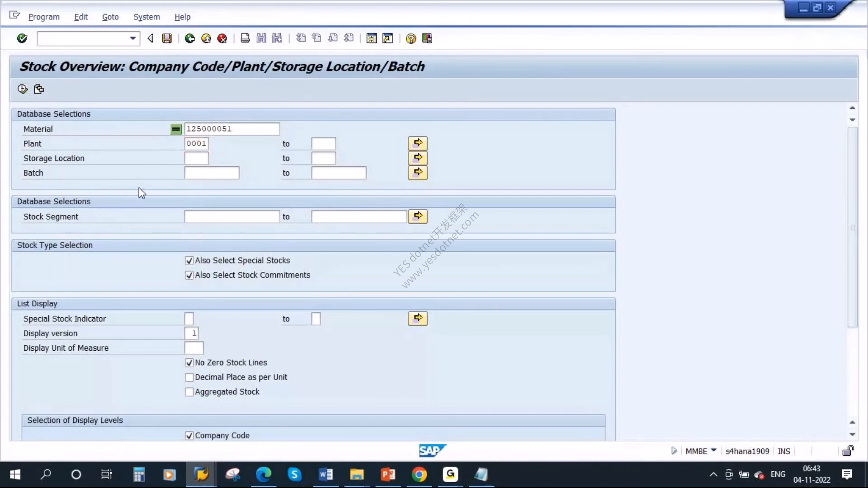This screenshot has height=488, width=868.
Task: Click the Special Stock Indicator from-value field
Action: [189, 319]
